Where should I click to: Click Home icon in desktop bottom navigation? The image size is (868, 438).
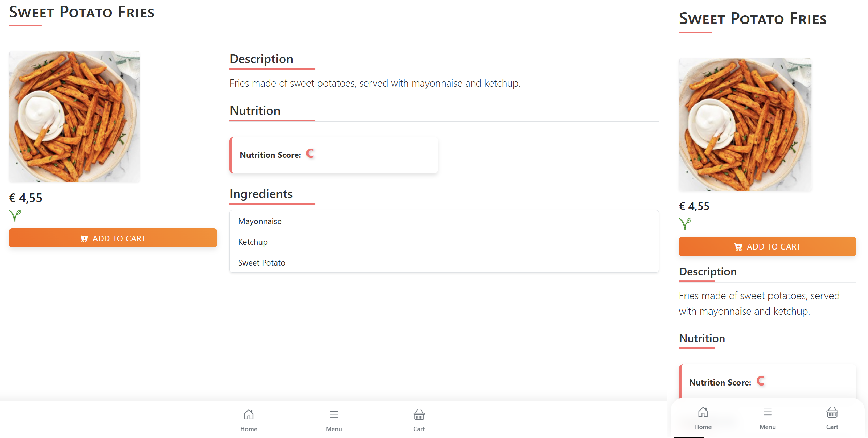pos(249,414)
